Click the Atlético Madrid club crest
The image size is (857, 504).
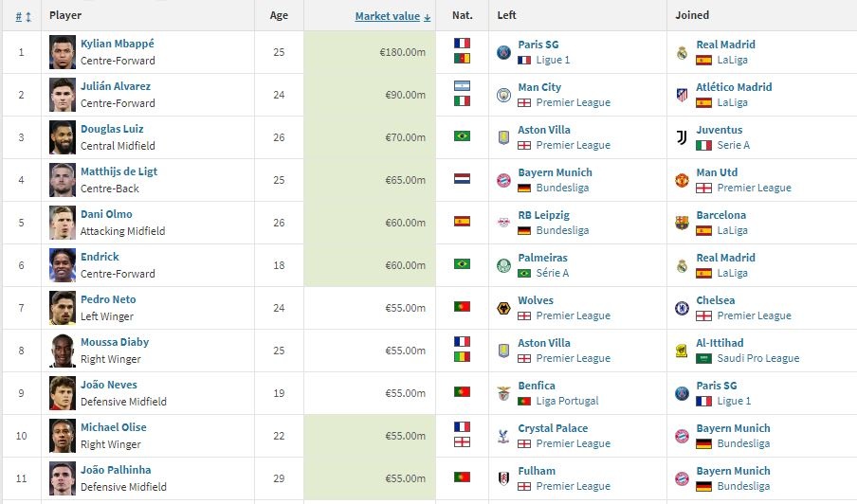681,95
